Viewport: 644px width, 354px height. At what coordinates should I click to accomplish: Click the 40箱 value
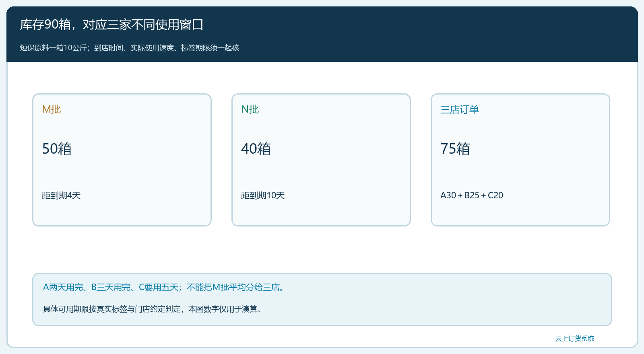click(256, 149)
